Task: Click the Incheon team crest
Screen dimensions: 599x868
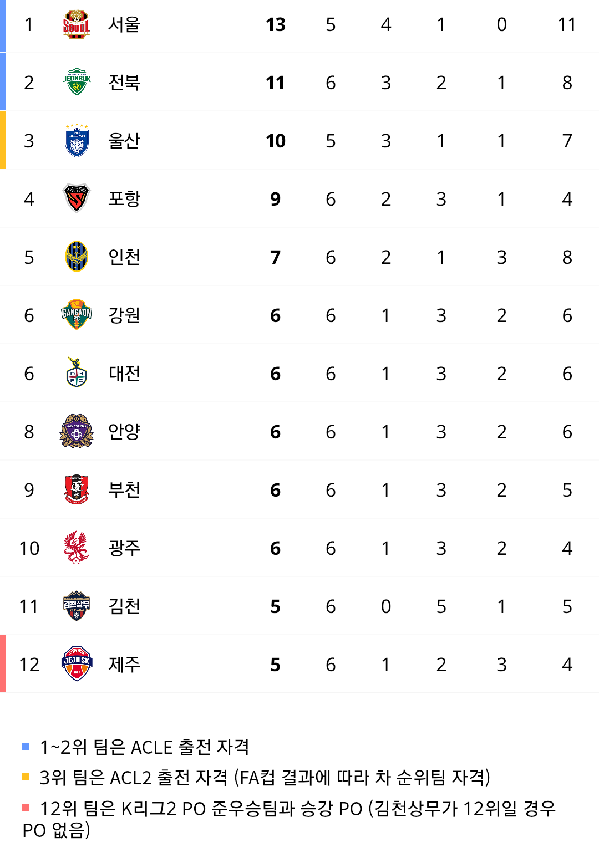Action: coord(77,257)
